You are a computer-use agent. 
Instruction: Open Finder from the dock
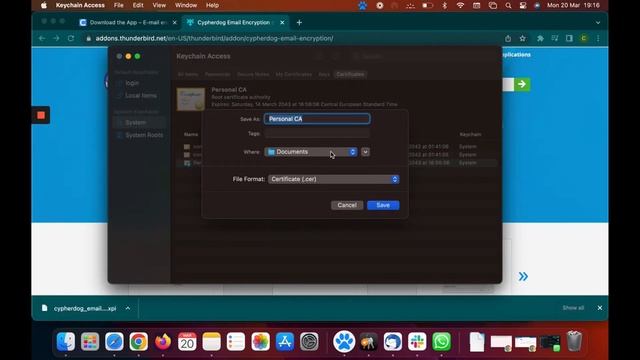tap(65, 342)
